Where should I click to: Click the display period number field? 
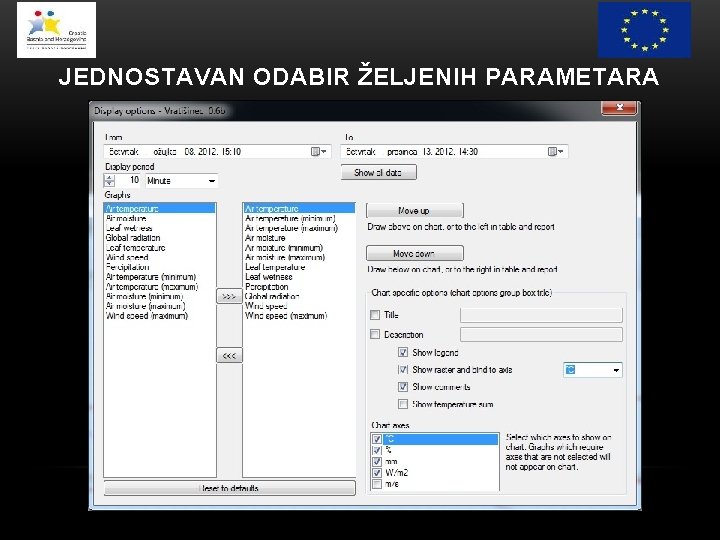pos(128,180)
